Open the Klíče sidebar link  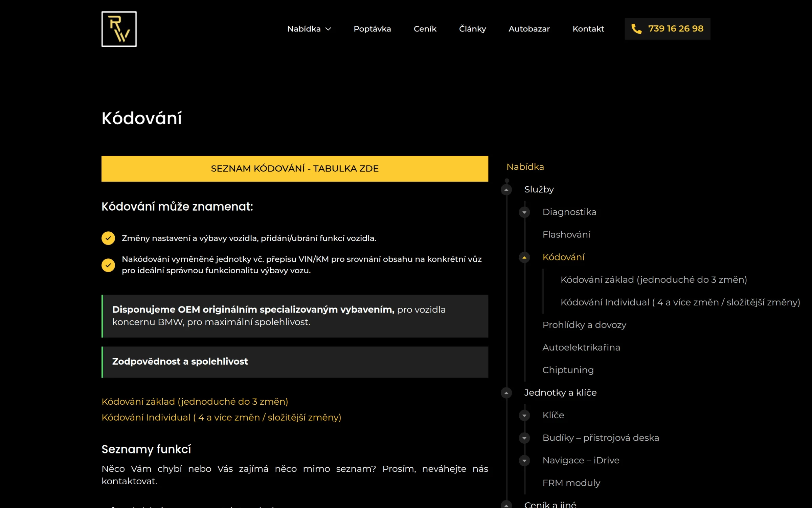553,415
